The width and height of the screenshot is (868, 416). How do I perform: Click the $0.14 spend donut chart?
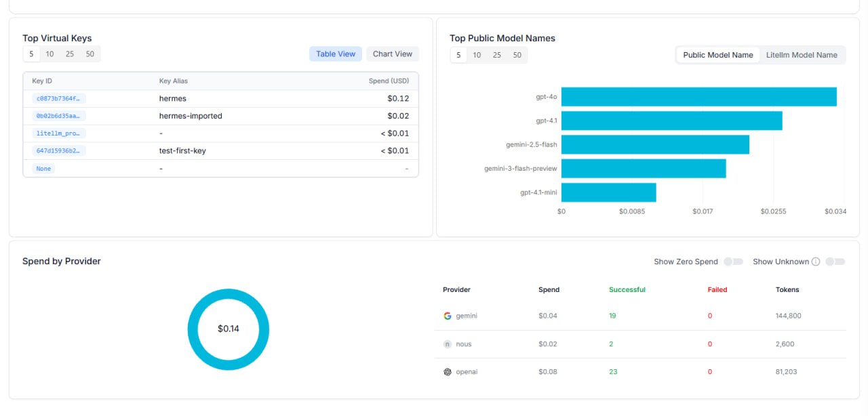tap(229, 329)
